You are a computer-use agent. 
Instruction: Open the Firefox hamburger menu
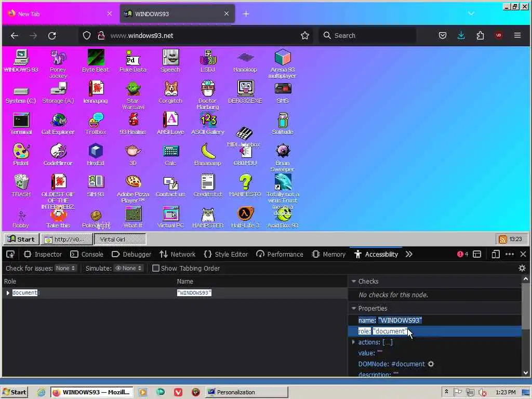(x=517, y=35)
